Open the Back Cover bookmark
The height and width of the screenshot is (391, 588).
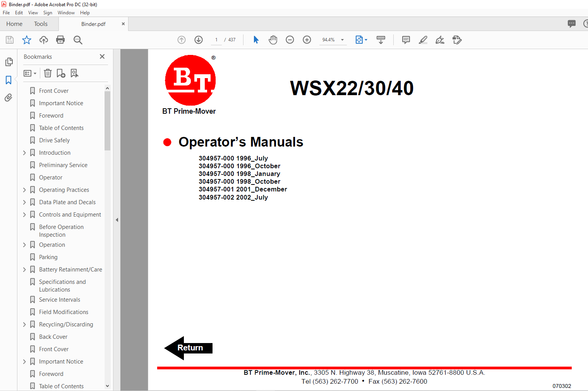click(53, 337)
